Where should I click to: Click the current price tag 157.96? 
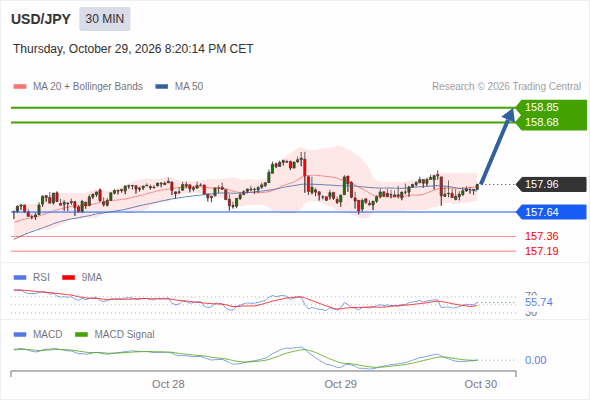coord(552,184)
